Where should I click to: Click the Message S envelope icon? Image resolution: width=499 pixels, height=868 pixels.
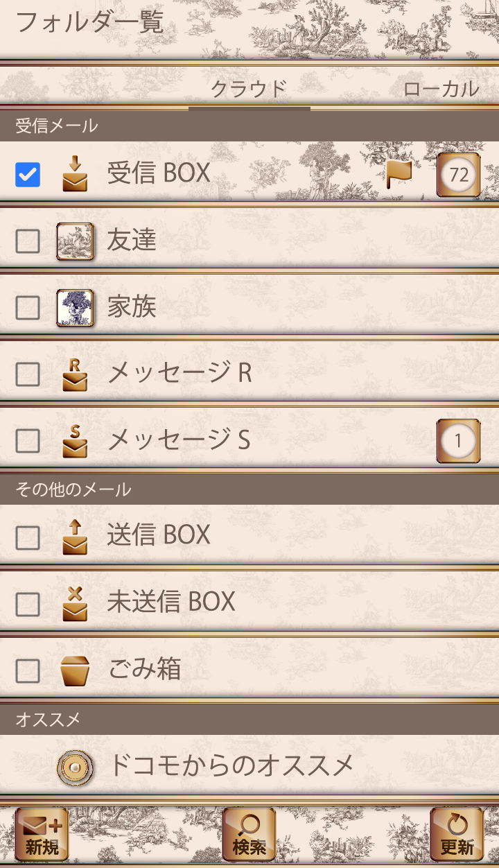[x=75, y=440]
